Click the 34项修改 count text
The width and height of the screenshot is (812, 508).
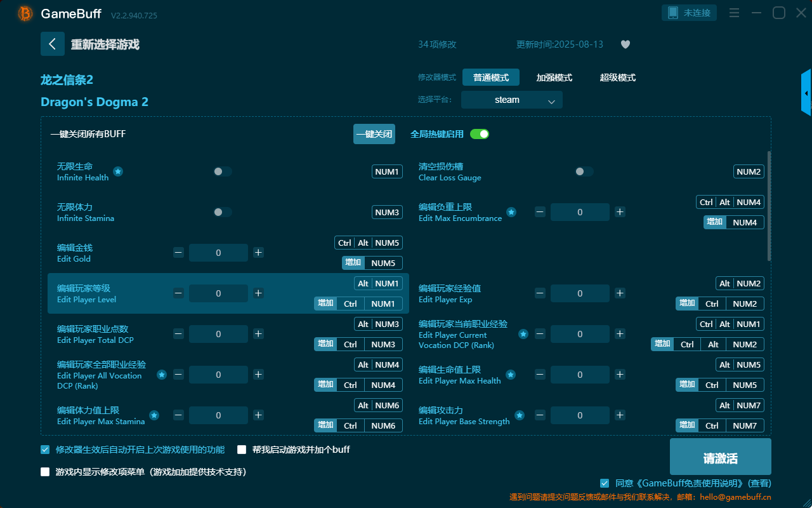[x=437, y=44]
